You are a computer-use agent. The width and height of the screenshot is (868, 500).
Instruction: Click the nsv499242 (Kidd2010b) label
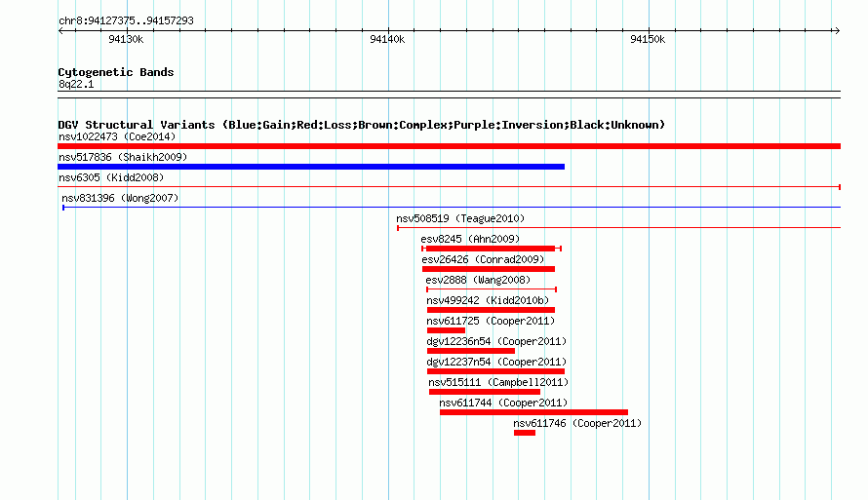(488, 300)
